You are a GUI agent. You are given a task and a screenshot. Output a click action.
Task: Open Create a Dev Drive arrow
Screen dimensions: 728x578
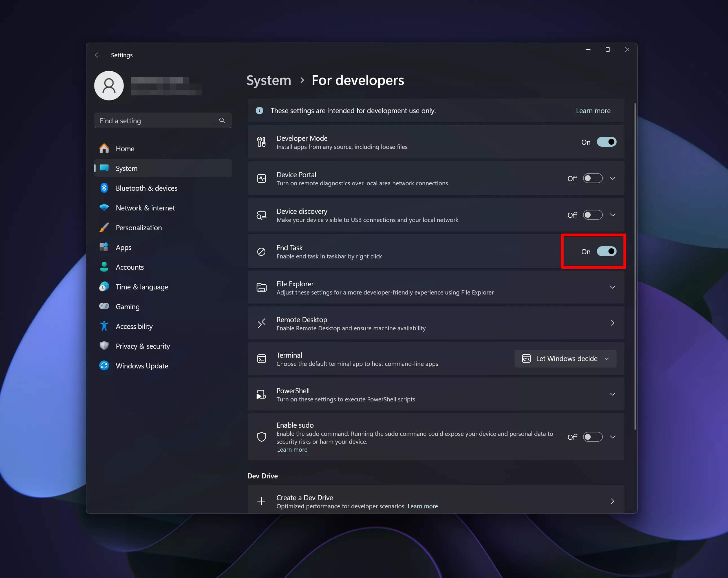tap(612, 501)
